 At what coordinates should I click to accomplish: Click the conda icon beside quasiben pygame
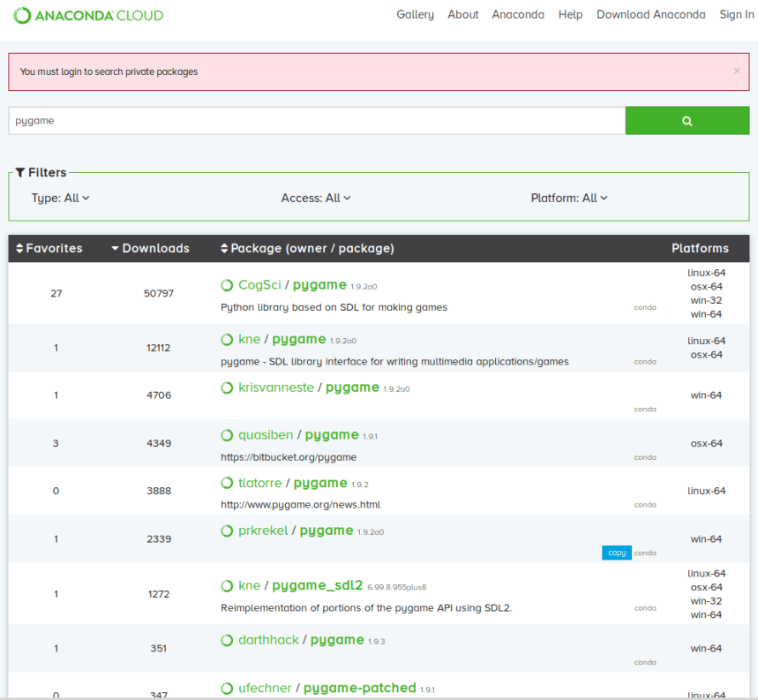(x=227, y=435)
